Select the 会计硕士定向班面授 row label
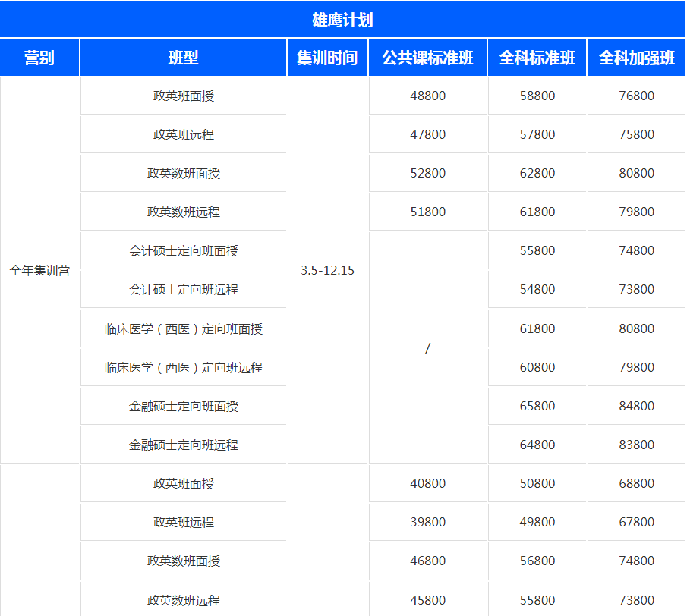The image size is (687, 616). tap(184, 250)
